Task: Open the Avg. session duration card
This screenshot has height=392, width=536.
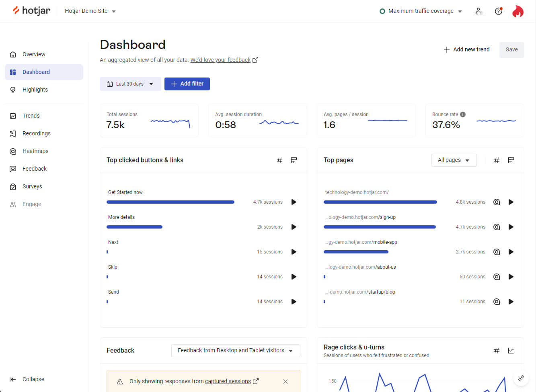Action: [258, 120]
